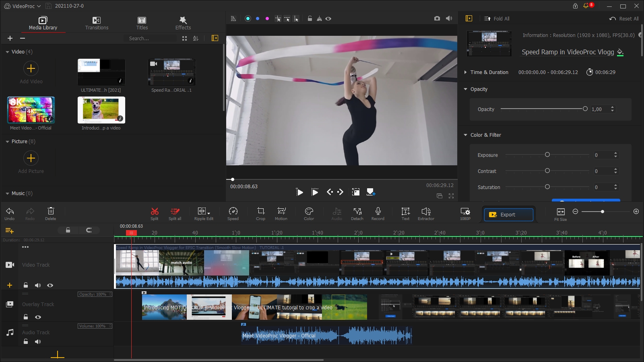Click the media Search field
644x362 pixels.
point(151,38)
